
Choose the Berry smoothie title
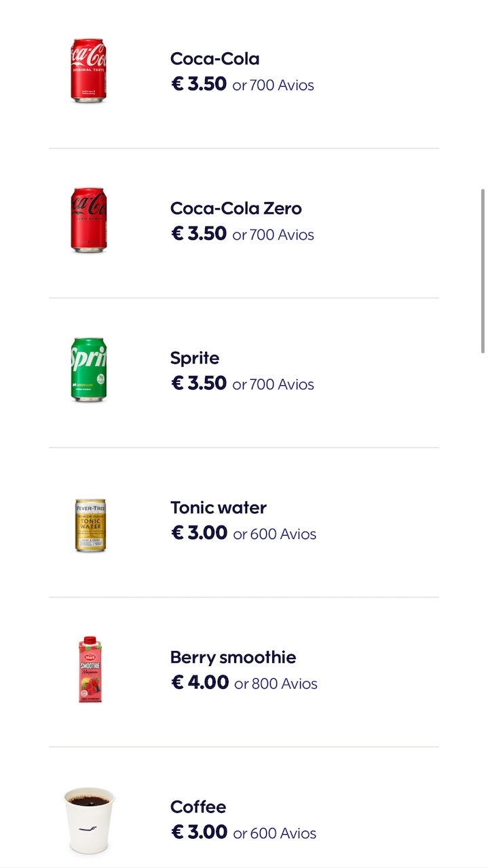(x=233, y=657)
